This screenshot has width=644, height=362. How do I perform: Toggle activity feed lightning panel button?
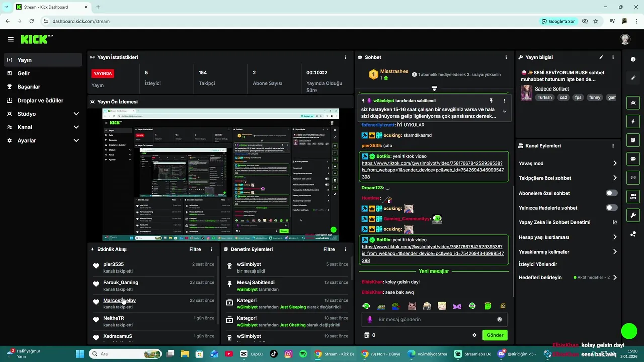pos(633,121)
